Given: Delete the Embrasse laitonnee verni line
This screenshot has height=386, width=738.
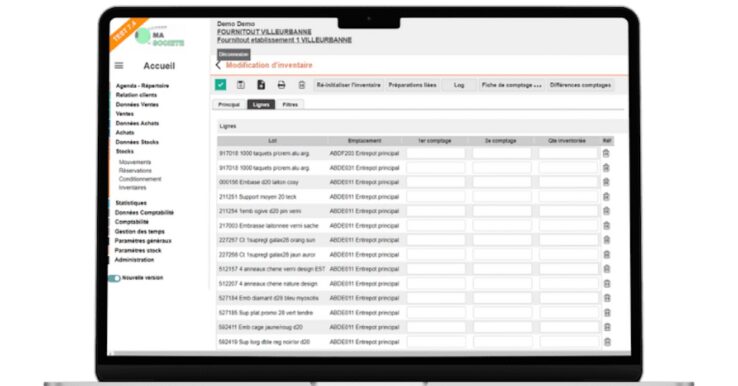Looking at the screenshot, I should coord(607,225).
